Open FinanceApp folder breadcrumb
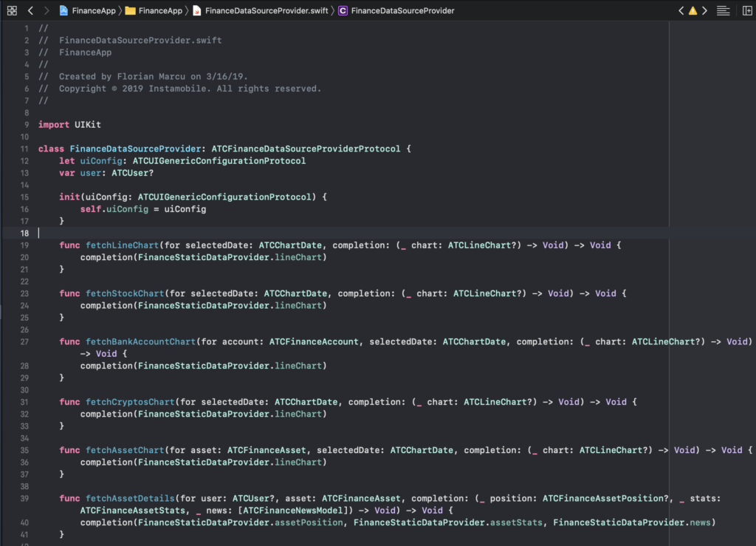Screen dimensions: 756x546 [154, 11]
